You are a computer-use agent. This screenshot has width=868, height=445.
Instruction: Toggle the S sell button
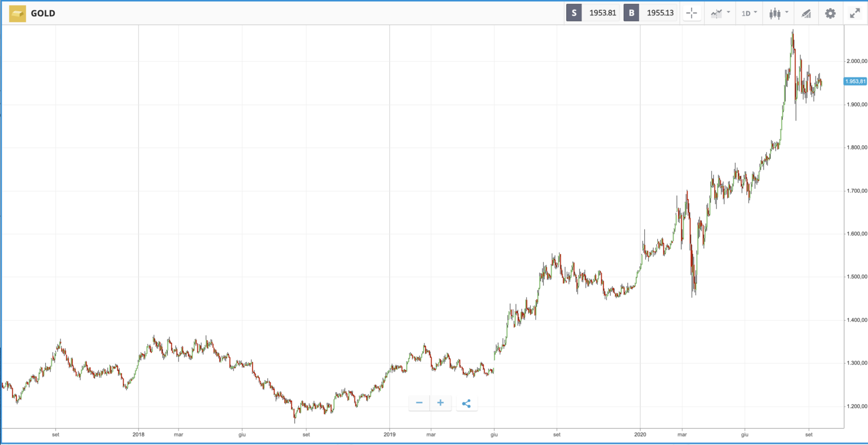click(x=574, y=12)
